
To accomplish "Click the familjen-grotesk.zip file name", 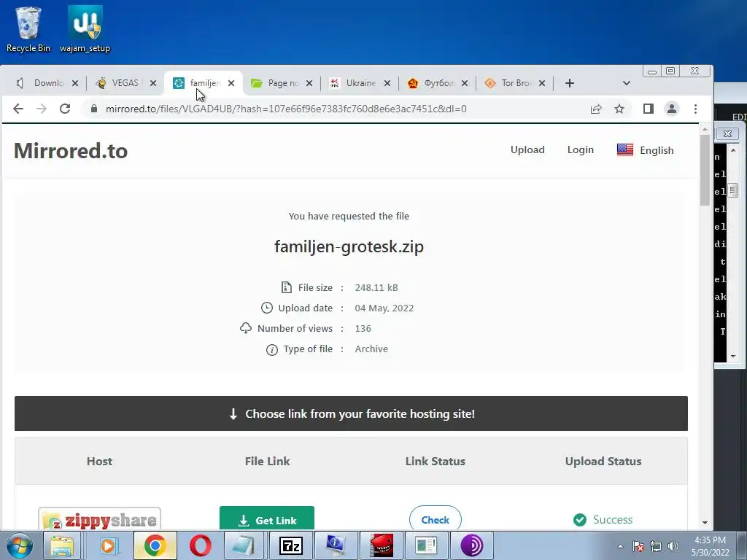I will 349,246.
